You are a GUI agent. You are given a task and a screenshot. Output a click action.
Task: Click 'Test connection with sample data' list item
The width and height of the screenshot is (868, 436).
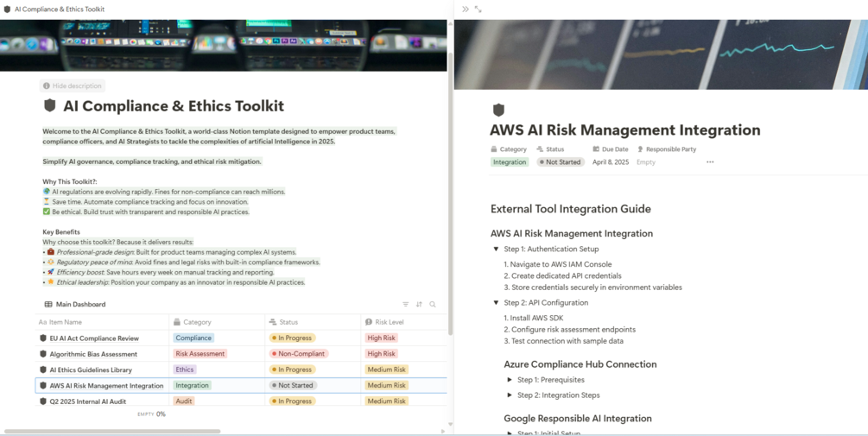(x=563, y=341)
